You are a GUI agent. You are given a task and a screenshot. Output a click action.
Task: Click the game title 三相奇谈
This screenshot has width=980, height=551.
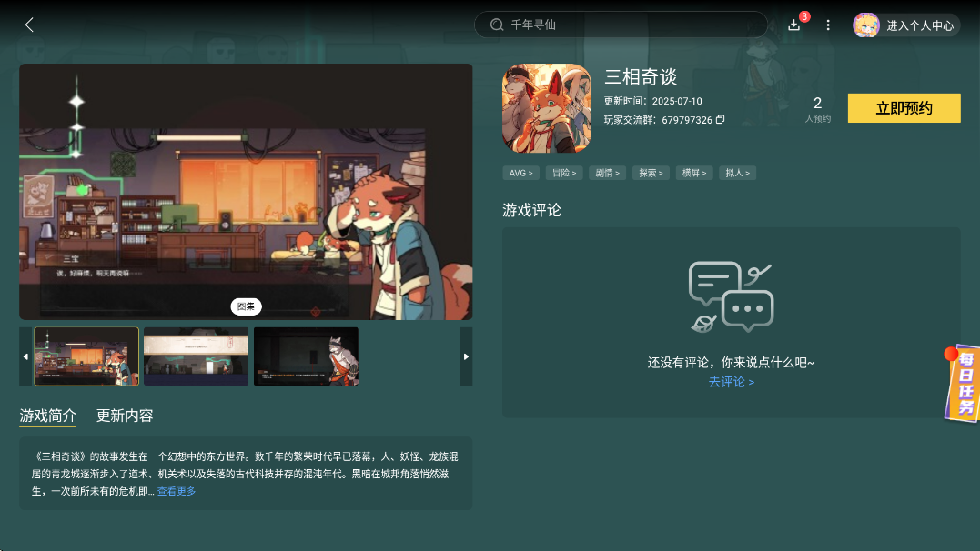[641, 77]
